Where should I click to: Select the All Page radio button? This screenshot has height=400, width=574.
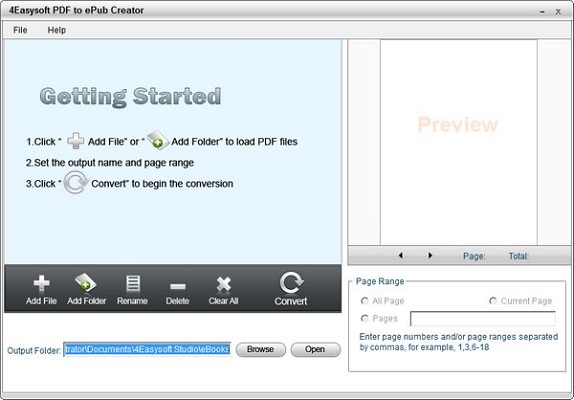[x=365, y=301]
